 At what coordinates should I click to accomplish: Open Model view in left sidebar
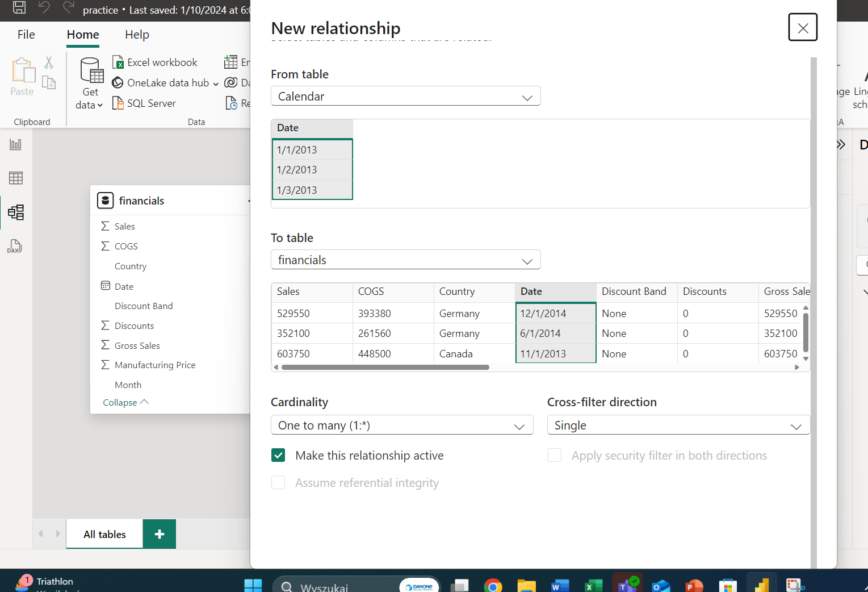point(16,212)
